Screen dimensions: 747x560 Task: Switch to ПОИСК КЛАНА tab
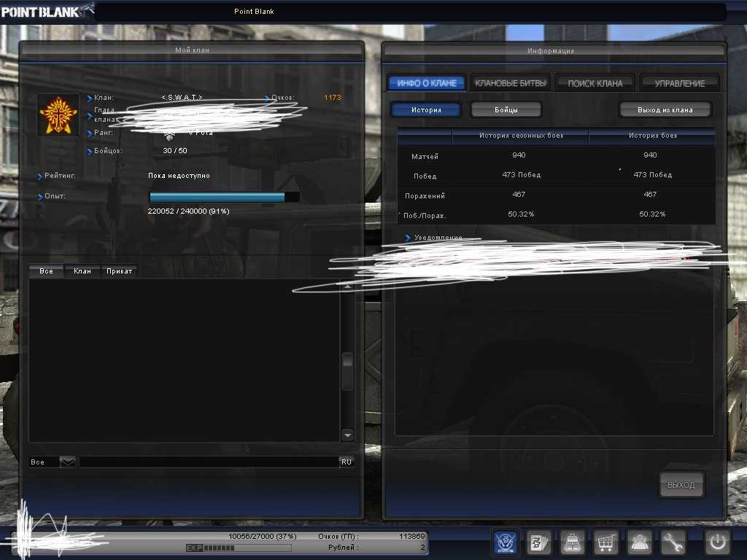(595, 83)
